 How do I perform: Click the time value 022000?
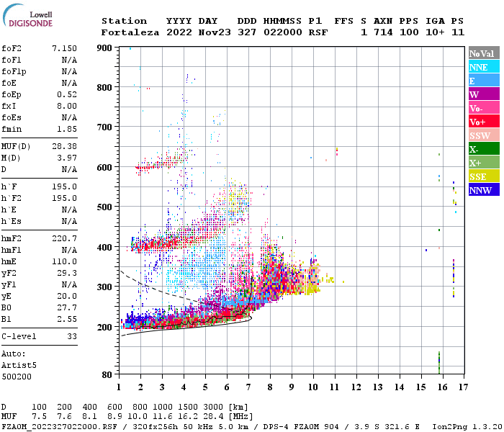pos(282,32)
